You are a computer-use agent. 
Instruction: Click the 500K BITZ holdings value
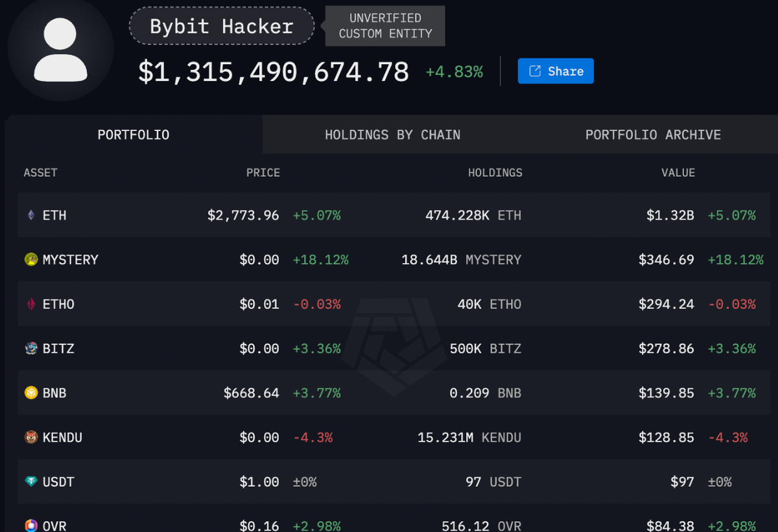click(x=486, y=349)
